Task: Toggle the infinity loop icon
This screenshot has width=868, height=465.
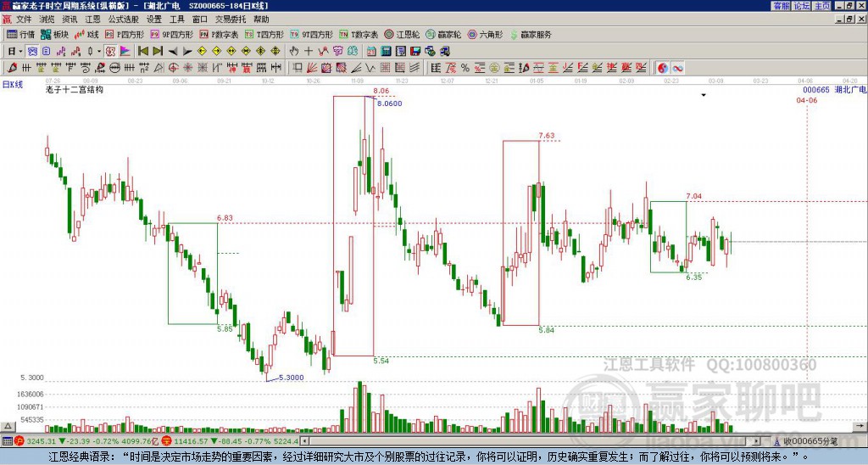Action: (x=677, y=68)
